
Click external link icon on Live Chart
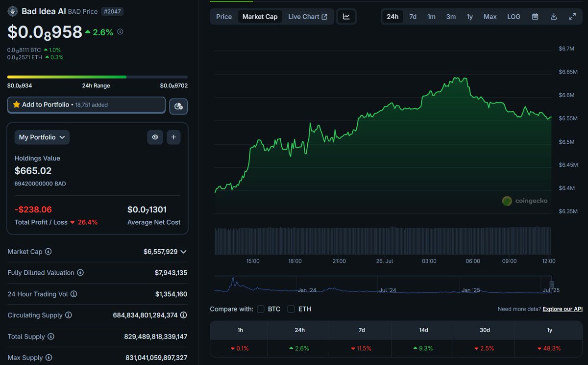pos(324,17)
